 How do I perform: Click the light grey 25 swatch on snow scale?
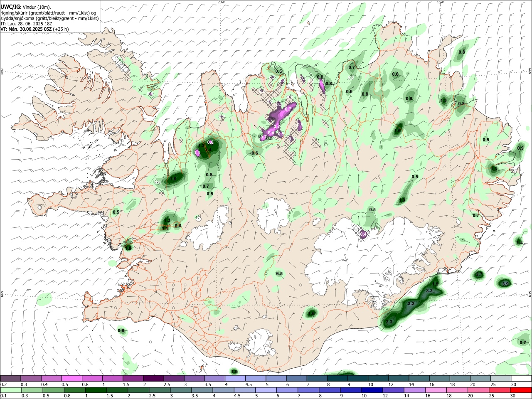coord(501,378)
